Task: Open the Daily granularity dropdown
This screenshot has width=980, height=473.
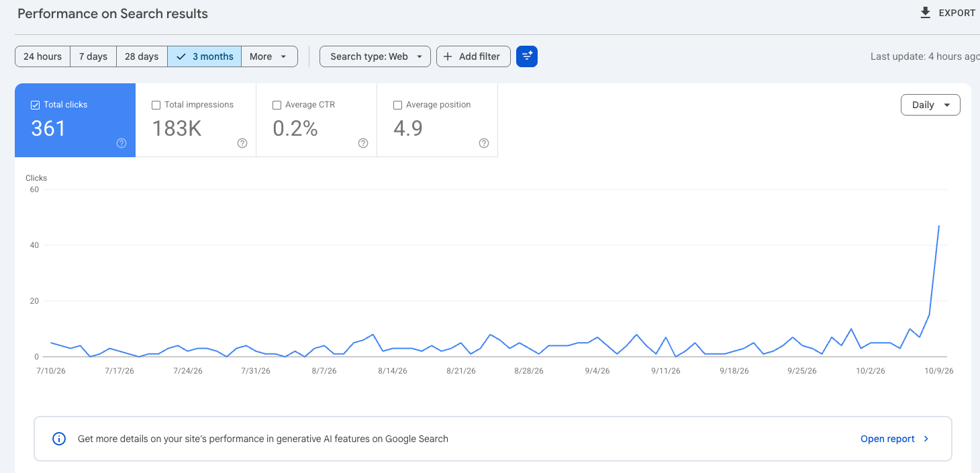Action: [930, 105]
